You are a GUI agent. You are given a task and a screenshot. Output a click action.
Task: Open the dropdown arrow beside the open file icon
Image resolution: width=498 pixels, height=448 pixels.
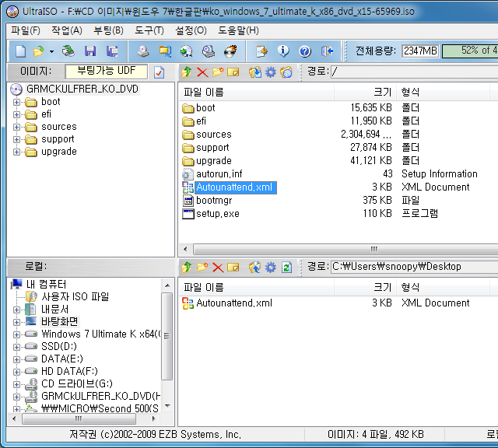(51, 51)
